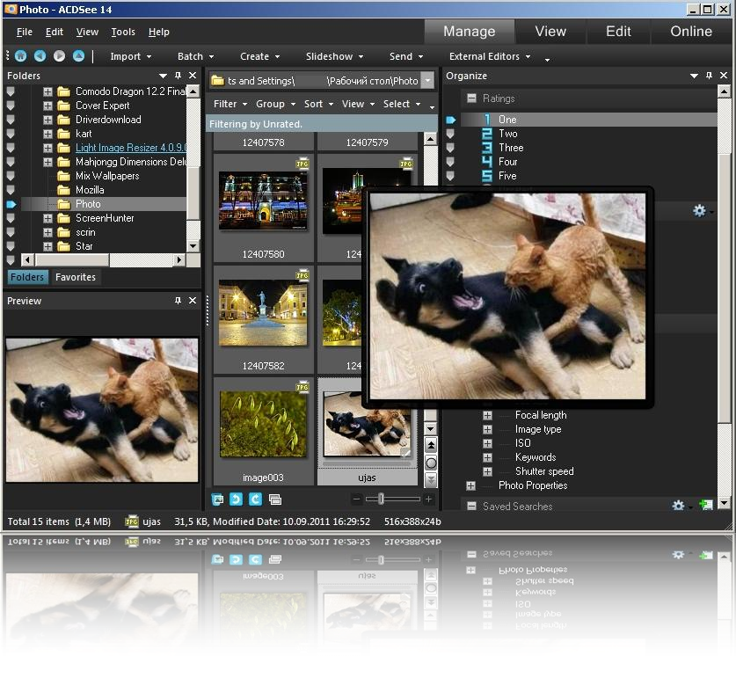
Task: Close the Organize panel
Action: [724, 75]
